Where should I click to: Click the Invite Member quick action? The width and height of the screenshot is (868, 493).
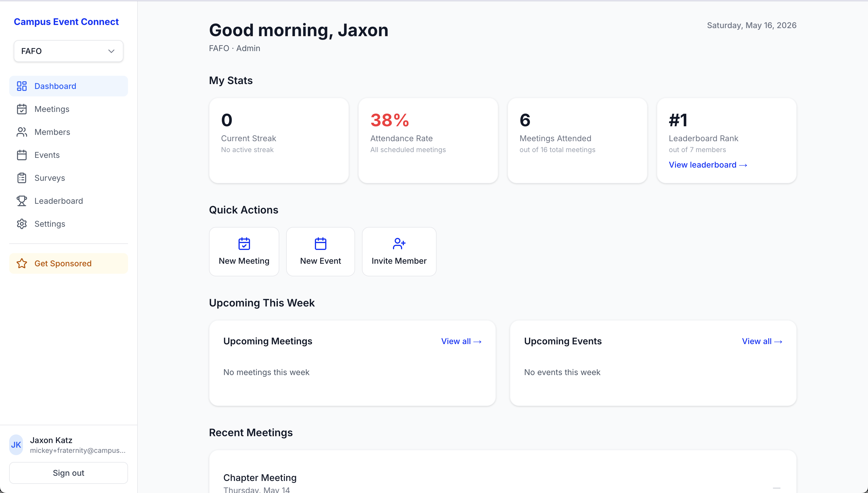(399, 252)
